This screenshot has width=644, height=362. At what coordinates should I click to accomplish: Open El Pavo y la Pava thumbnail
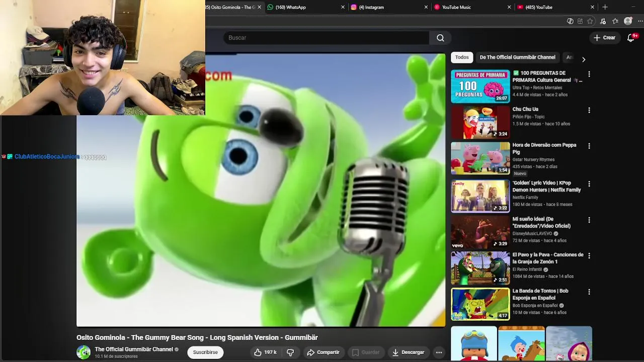480,268
